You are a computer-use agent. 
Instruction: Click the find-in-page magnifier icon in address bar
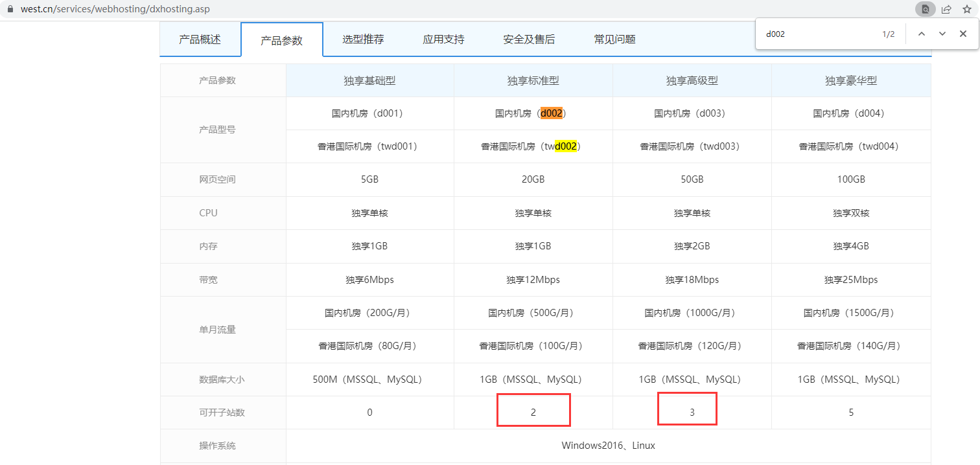point(925,10)
